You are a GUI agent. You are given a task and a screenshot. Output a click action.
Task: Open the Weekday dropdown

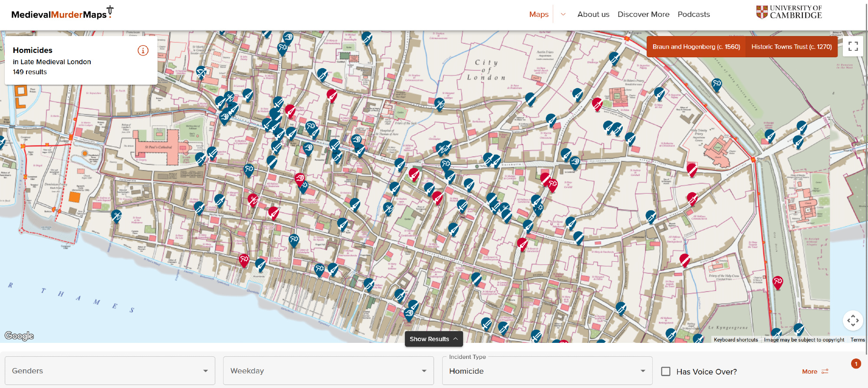pyautogui.click(x=328, y=371)
